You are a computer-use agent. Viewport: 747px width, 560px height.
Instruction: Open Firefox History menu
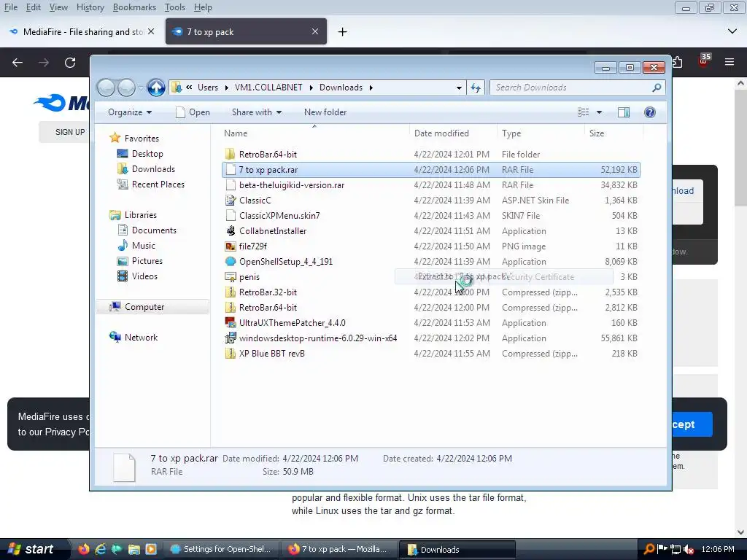(90, 7)
